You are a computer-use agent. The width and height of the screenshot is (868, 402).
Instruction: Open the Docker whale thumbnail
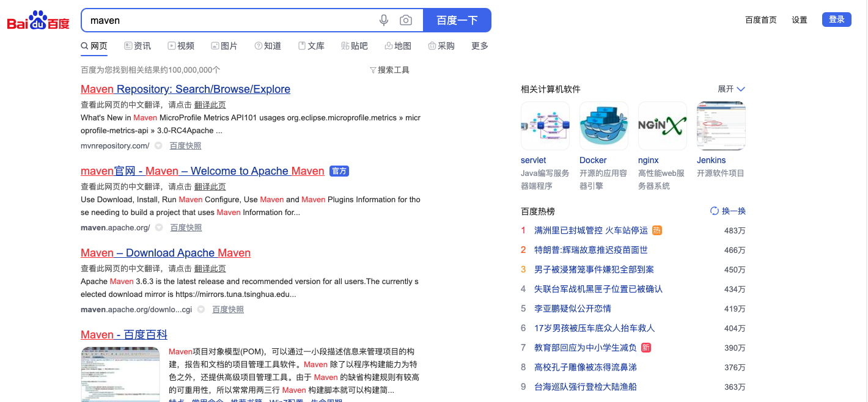(604, 126)
